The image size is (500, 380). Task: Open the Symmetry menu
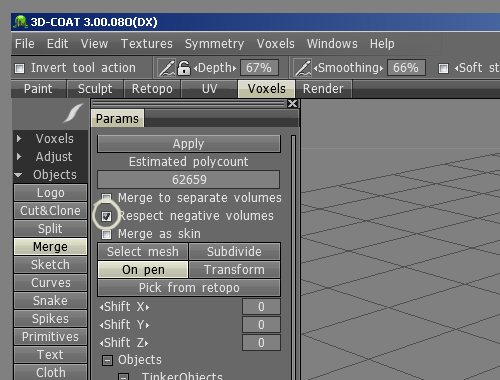coord(214,44)
